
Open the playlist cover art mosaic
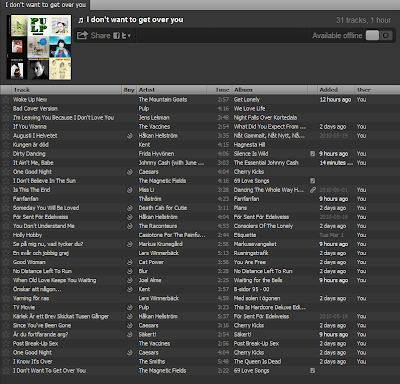click(x=39, y=47)
